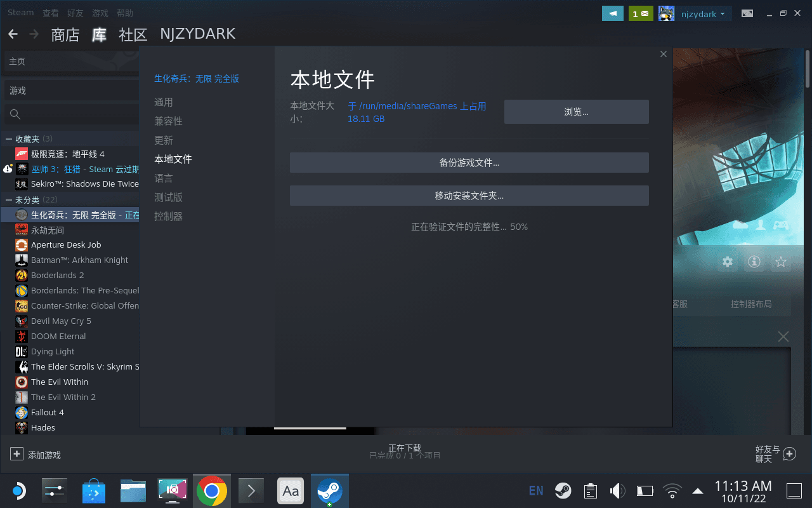Open Google Chrome in taskbar
This screenshot has width=812, height=508.
coord(212,491)
